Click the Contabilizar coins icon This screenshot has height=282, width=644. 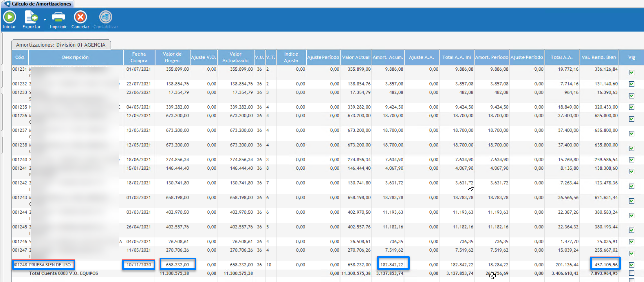[105, 18]
